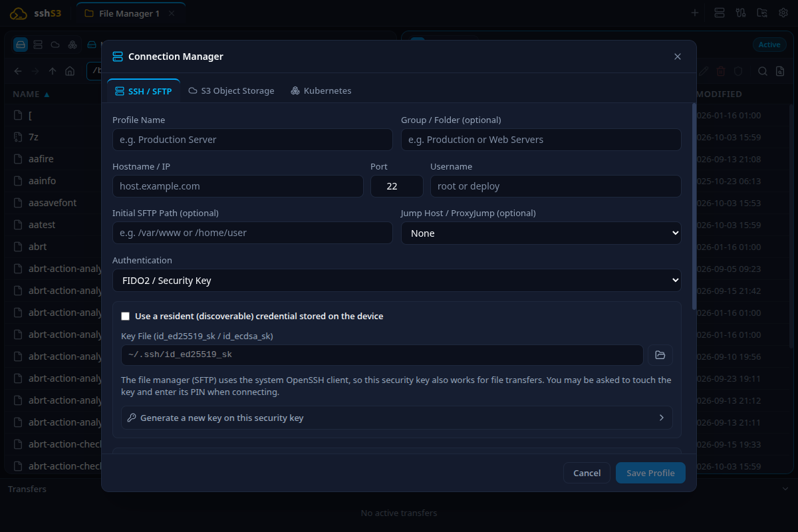Screen dimensions: 798x532
Task: Select the SSH server source icon in left pane
Action: click(38, 45)
